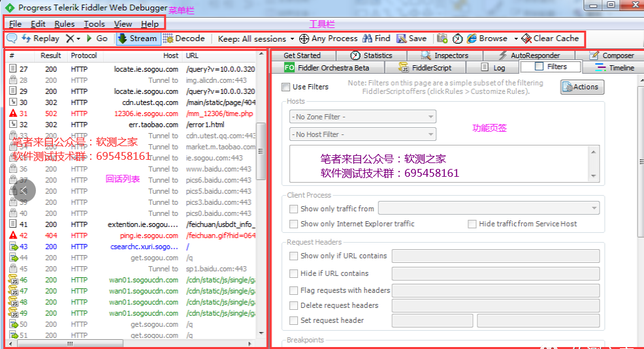Select session 30 redirect icon

[13, 102]
